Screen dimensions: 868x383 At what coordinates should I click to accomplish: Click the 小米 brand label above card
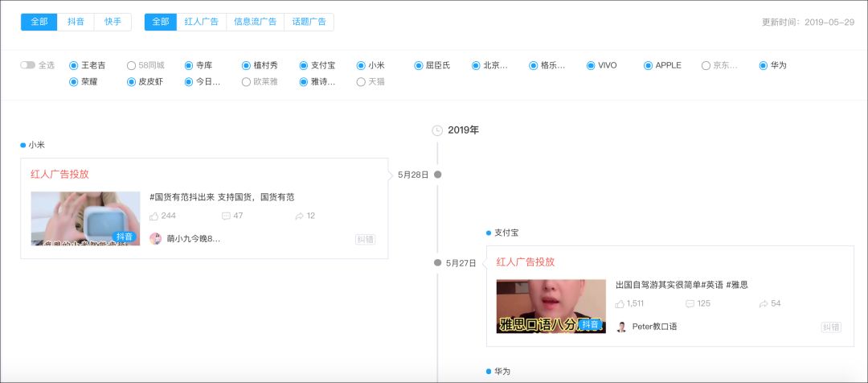coord(36,145)
